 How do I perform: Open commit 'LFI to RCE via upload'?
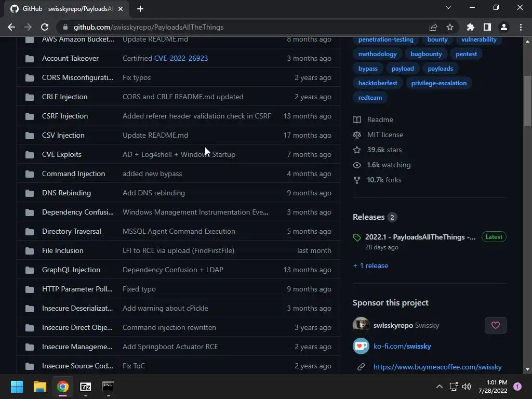coord(179,250)
